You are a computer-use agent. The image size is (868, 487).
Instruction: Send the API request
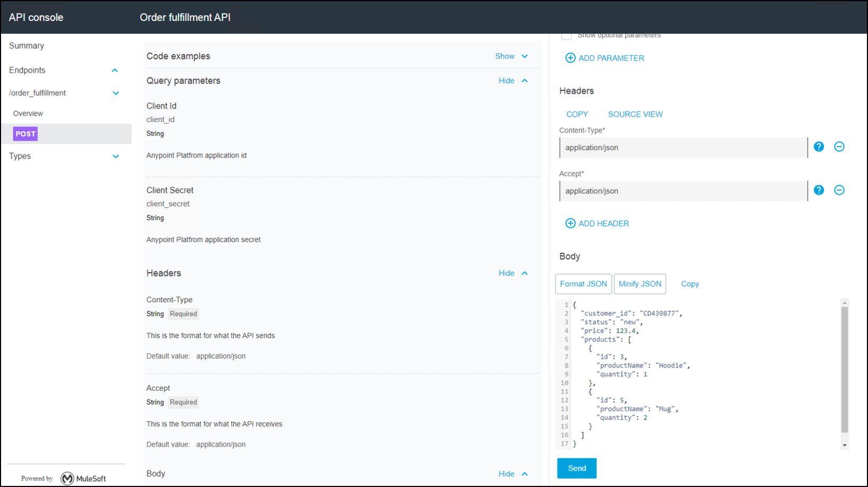point(577,468)
